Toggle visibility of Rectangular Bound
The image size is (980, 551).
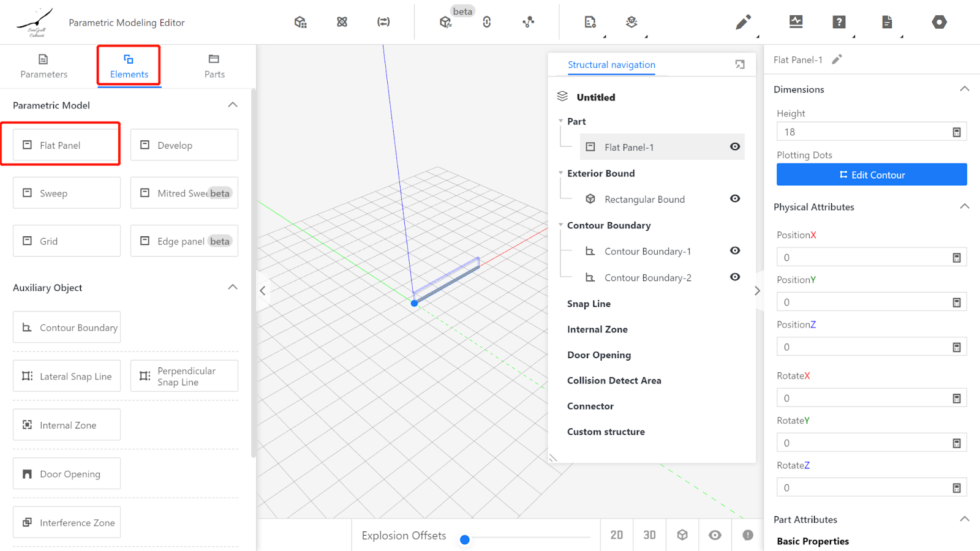[735, 199]
